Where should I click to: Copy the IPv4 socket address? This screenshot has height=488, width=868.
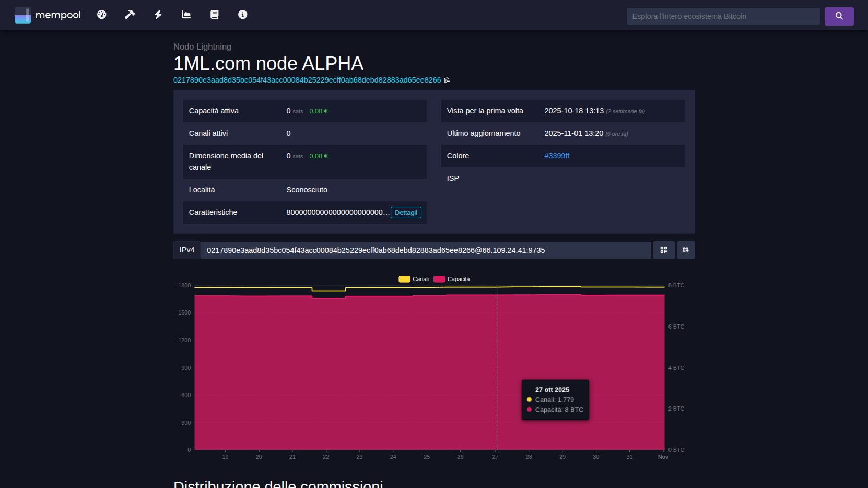pyautogui.click(x=685, y=250)
